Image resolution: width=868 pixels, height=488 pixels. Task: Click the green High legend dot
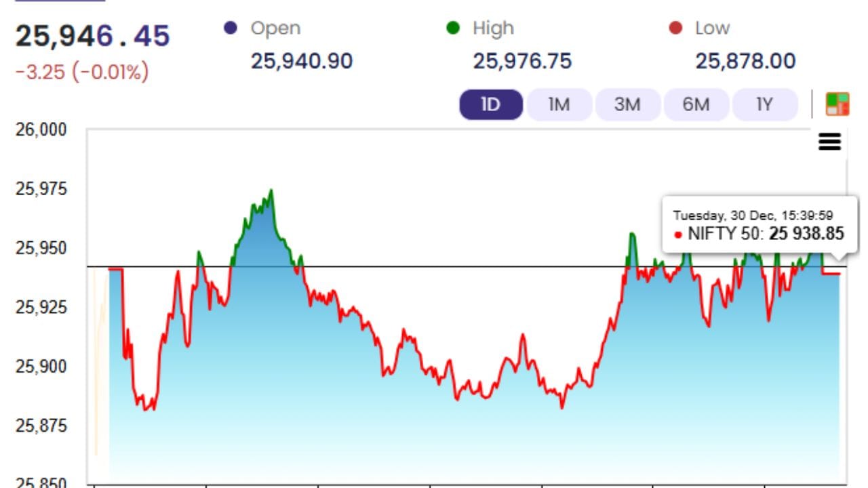coord(452,28)
